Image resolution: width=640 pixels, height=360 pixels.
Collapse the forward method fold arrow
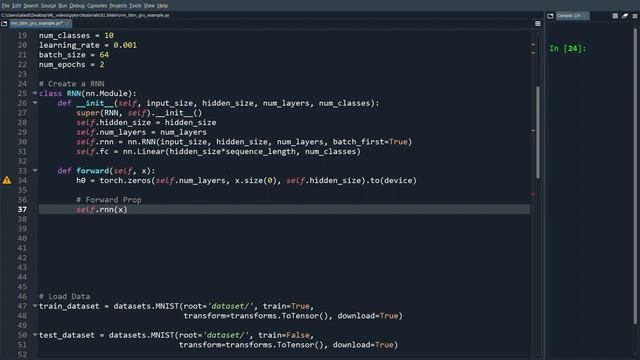(x=35, y=171)
